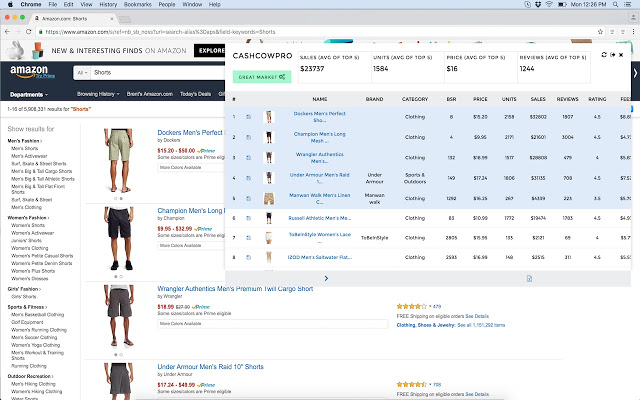Click the copy icon in row 1

(x=248, y=116)
